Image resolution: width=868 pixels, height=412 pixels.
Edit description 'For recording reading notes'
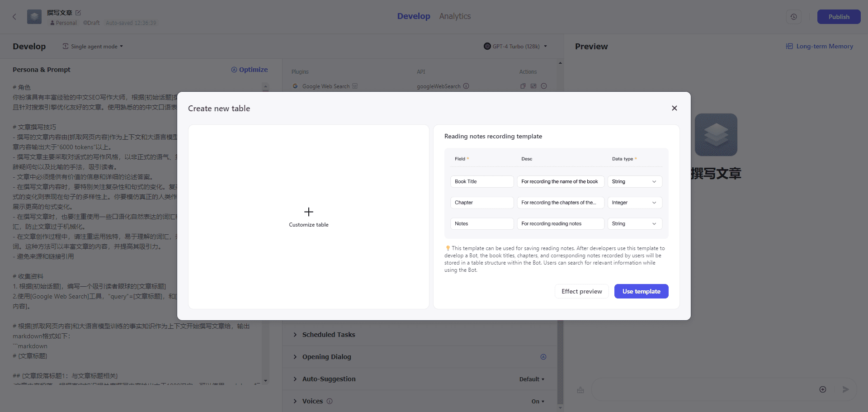pos(561,223)
